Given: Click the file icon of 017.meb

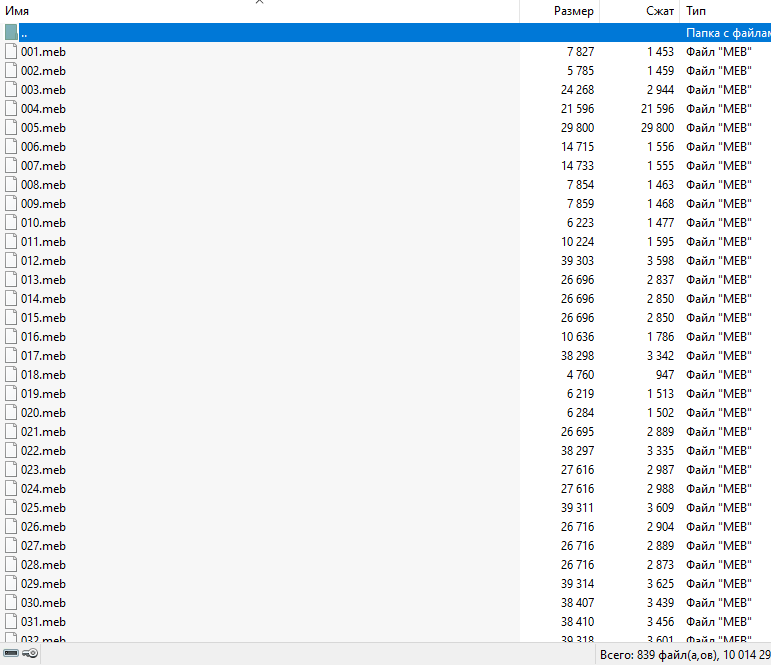Looking at the screenshot, I should (11, 356).
